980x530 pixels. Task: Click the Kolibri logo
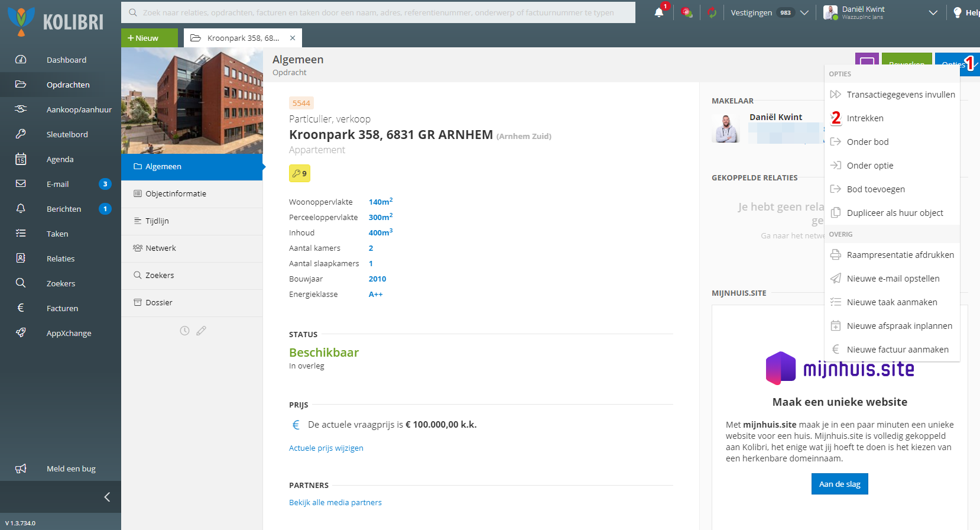(56, 22)
